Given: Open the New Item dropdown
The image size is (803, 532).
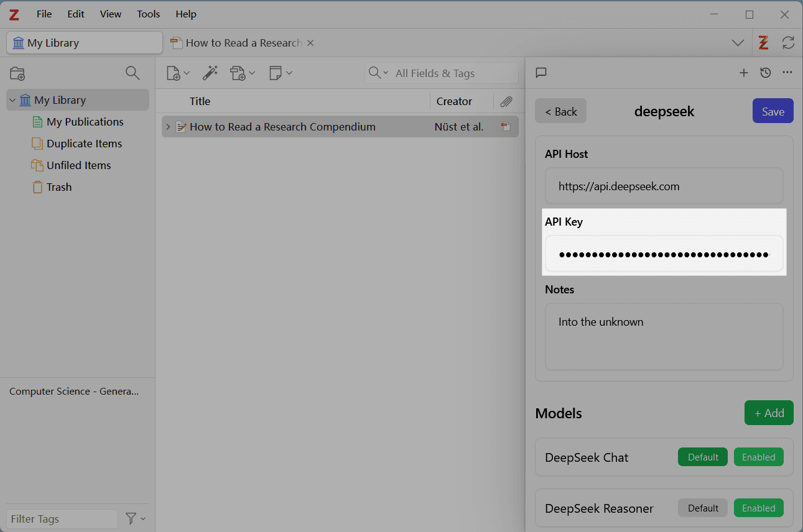Looking at the screenshot, I should pos(179,73).
